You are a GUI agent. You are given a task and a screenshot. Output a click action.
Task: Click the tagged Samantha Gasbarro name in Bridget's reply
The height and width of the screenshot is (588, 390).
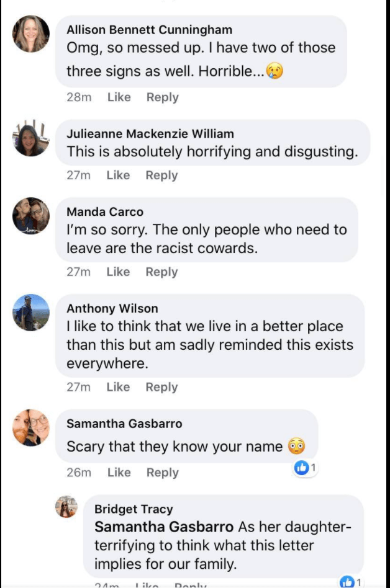(x=164, y=527)
